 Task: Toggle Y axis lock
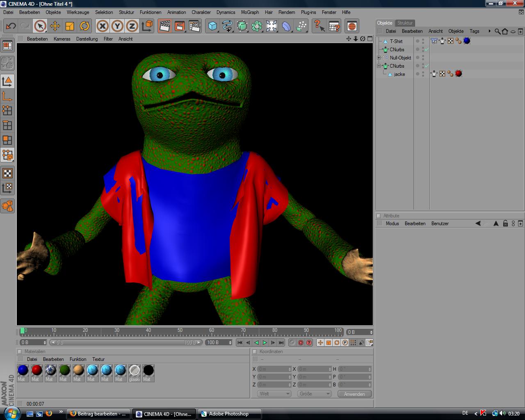[117, 26]
